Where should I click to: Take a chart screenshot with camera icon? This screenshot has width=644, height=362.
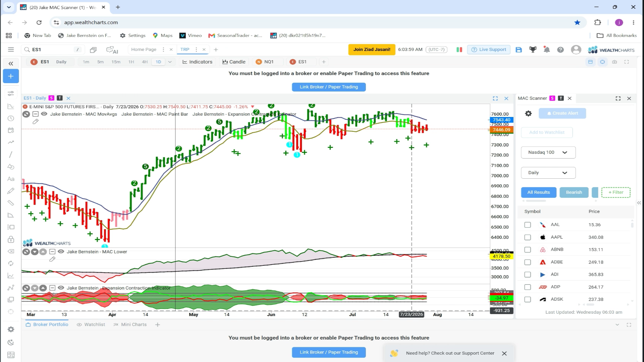[614, 62]
